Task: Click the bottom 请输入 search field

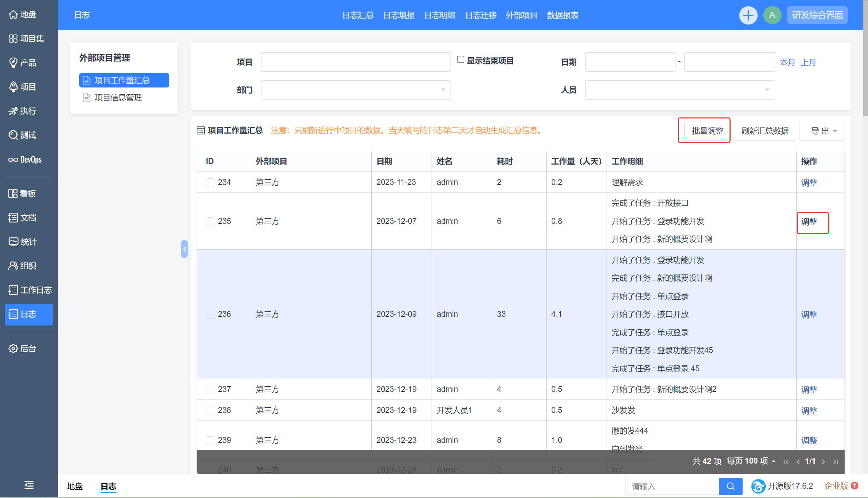Action: [672, 486]
